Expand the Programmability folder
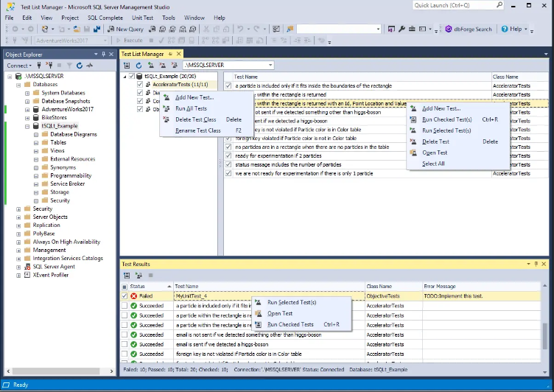The width and height of the screenshot is (554, 392). (x=36, y=175)
